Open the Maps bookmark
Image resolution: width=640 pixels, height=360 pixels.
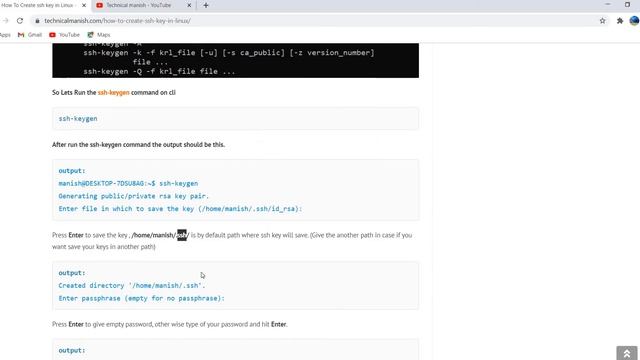click(99, 35)
